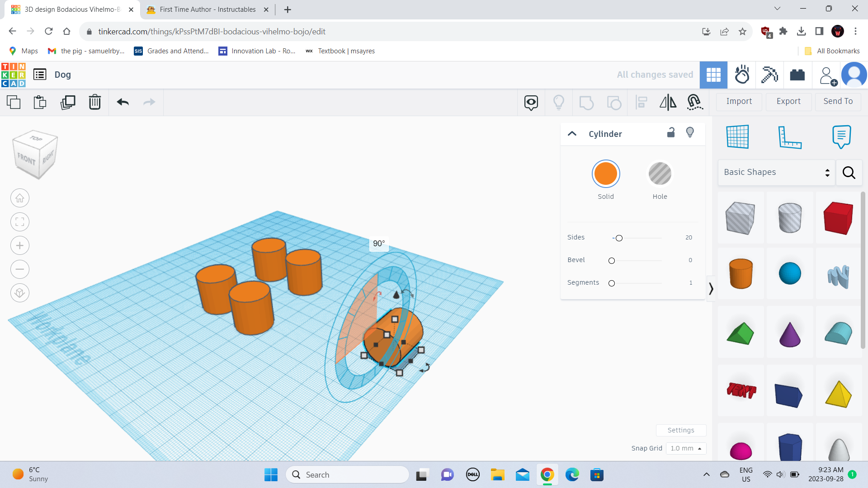Enable the Light toggle in panel
Viewport: 868px width, 488px height.
[x=690, y=132]
